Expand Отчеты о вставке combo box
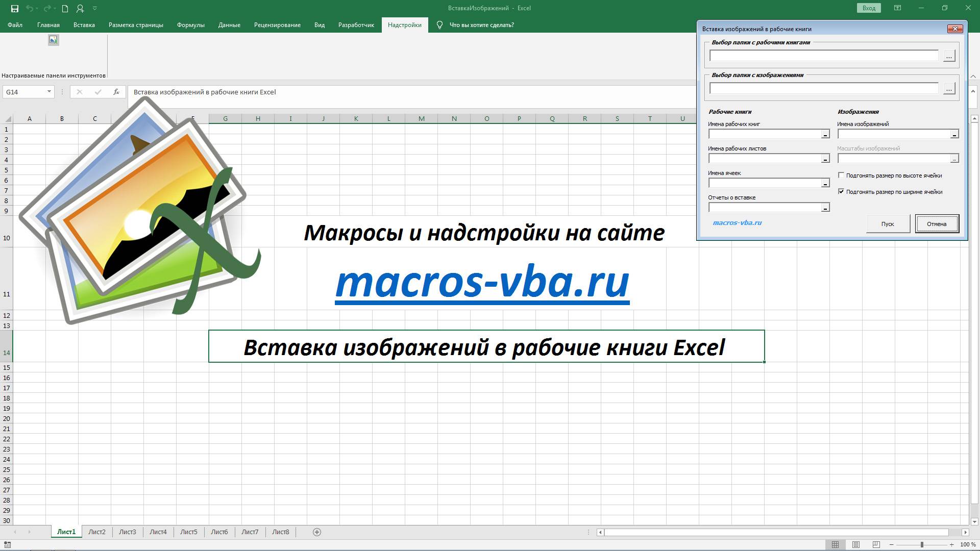The height and width of the screenshot is (551, 980). click(x=825, y=208)
